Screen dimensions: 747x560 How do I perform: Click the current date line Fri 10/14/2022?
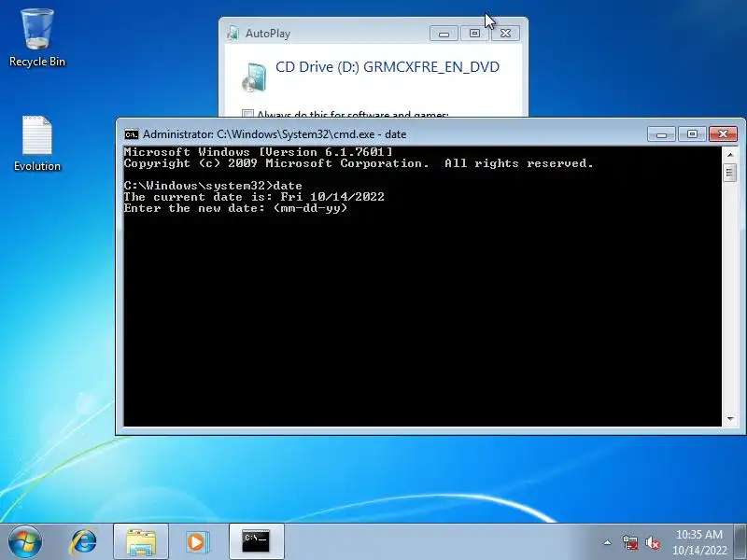[254, 197]
